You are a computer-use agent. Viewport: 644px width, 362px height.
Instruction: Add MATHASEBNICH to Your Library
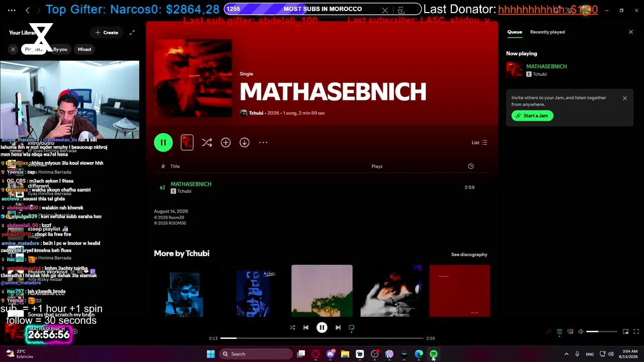(225, 143)
